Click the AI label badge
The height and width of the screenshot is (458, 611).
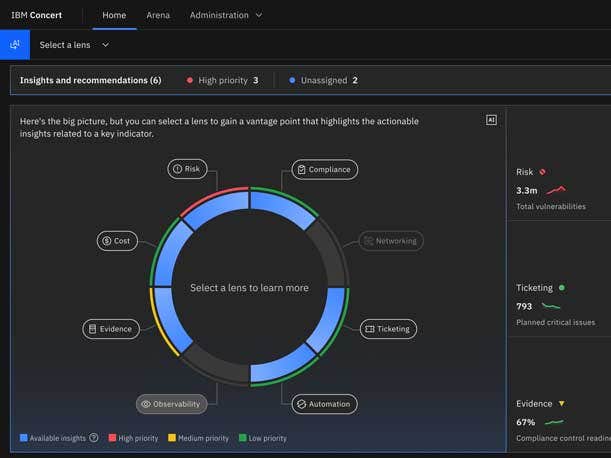pos(491,120)
